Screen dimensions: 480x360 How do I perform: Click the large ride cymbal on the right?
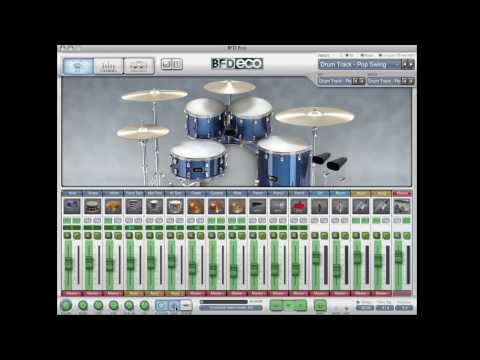[x=314, y=116]
